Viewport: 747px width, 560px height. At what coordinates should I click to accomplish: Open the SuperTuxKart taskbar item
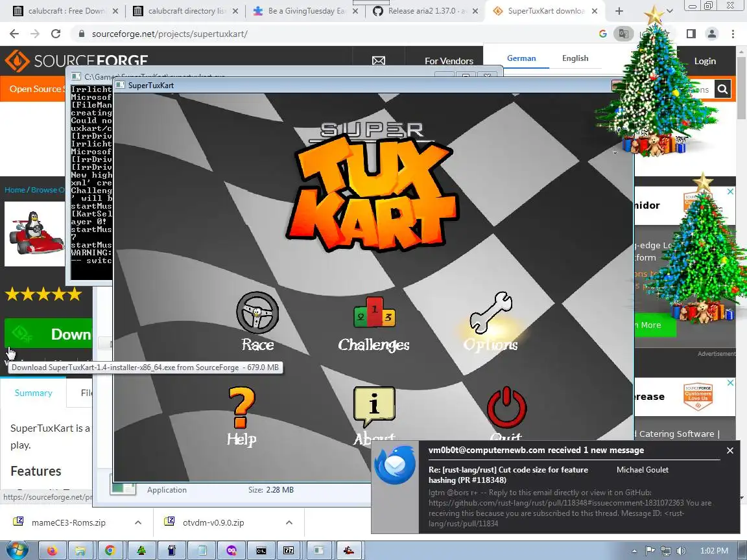[349, 550]
